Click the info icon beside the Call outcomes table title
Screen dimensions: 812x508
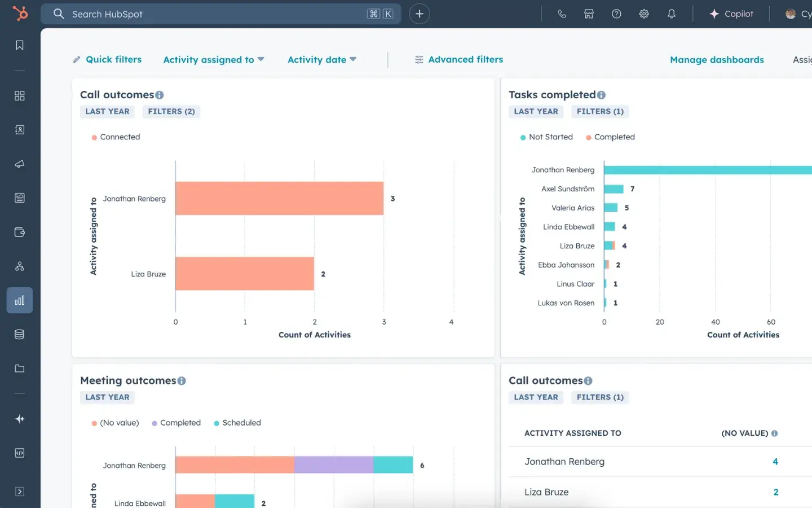coord(588,381)
